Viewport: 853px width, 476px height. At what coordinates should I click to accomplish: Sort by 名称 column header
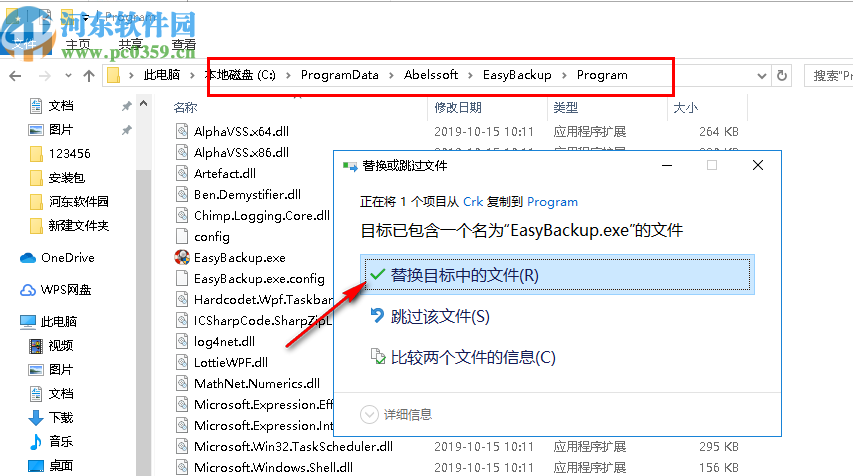(185, 108)
